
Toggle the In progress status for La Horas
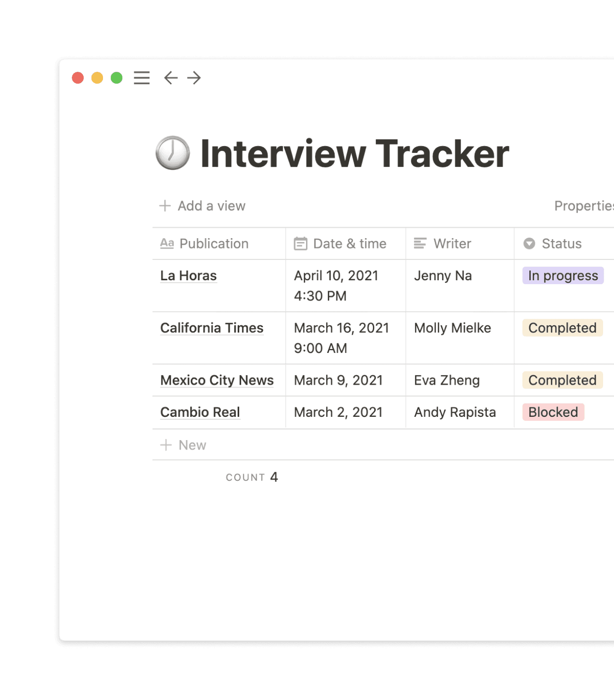pyautogui.click(x=563, y=276)
